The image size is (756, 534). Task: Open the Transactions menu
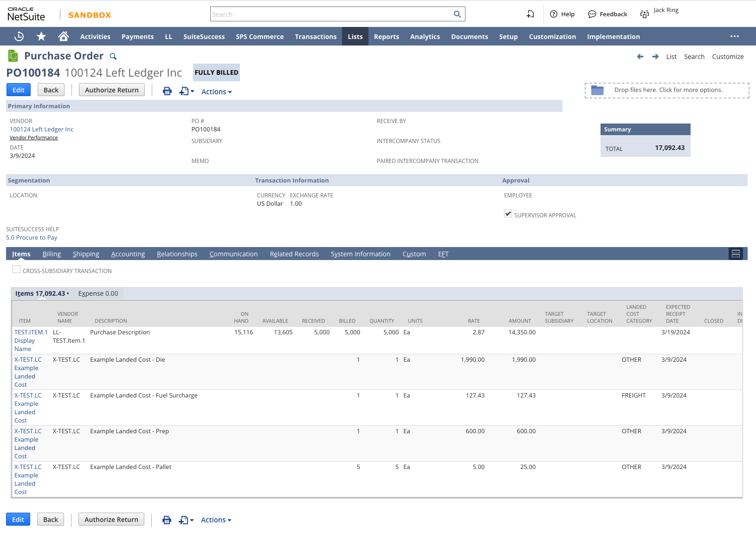tap(316, 37)
